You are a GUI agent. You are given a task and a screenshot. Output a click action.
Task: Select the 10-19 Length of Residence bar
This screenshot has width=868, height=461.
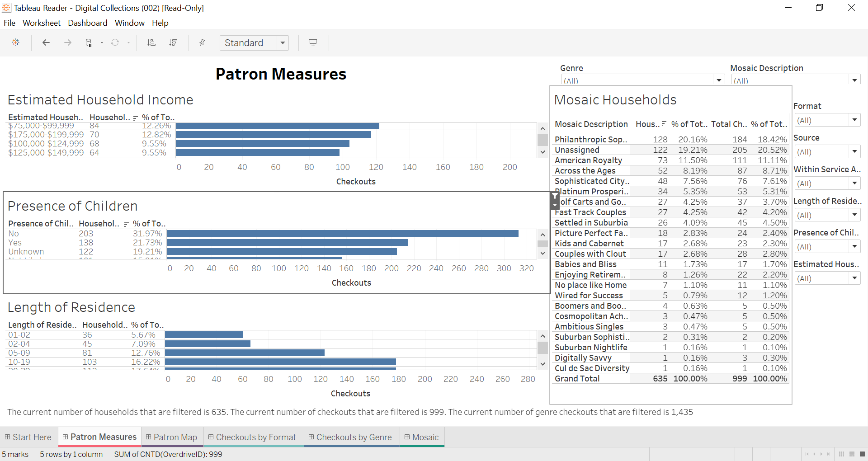point(280,362)
